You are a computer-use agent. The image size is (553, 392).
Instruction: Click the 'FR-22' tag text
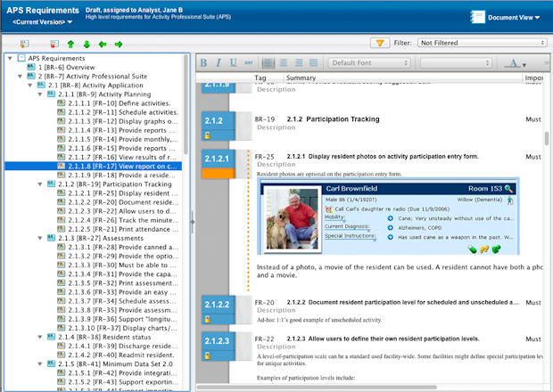coord(265,339)
